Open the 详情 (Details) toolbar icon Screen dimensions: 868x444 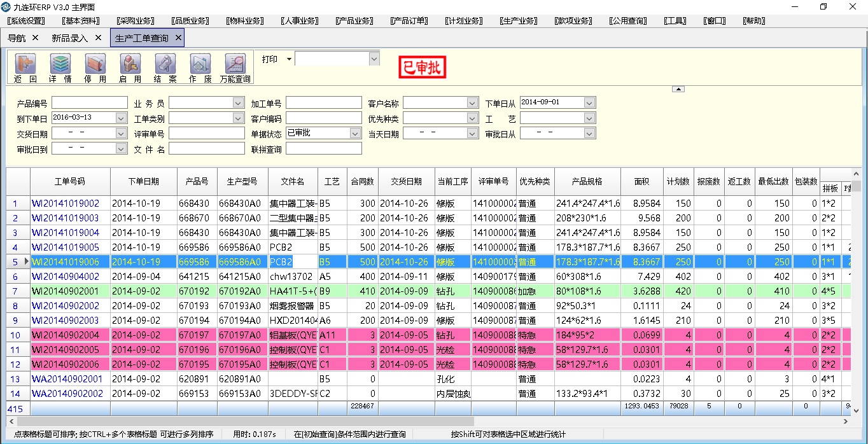[60, 68]
